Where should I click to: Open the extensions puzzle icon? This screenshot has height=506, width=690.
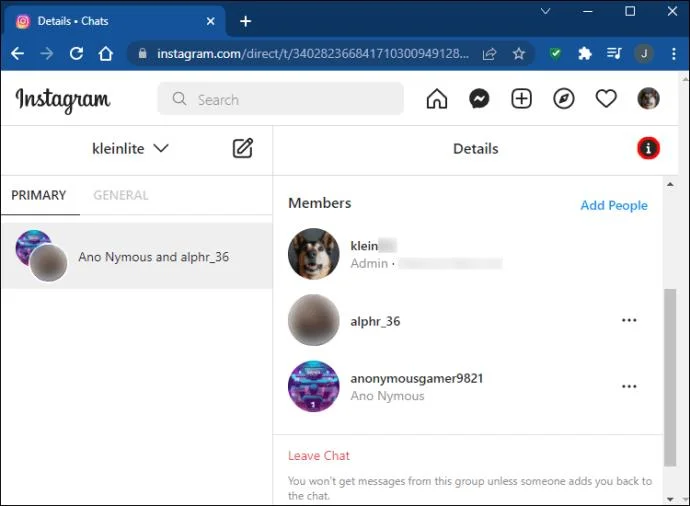click(584, 54)
